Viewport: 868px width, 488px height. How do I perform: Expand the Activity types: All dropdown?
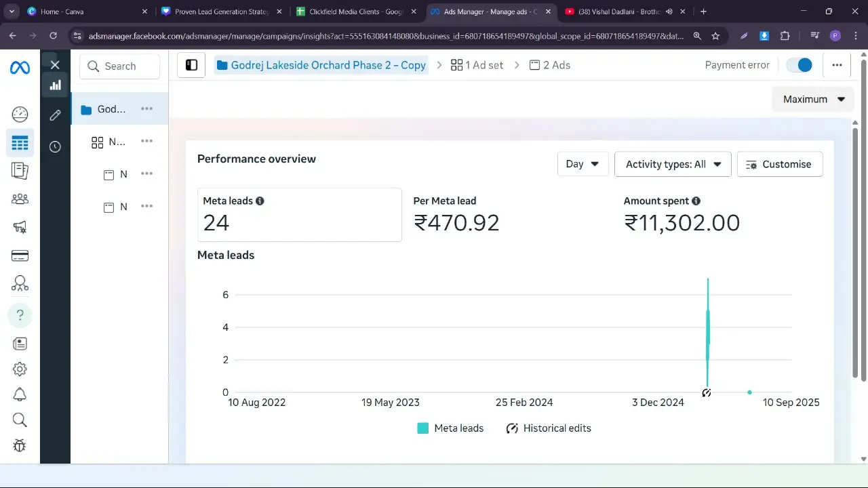(x=672, y=164)
